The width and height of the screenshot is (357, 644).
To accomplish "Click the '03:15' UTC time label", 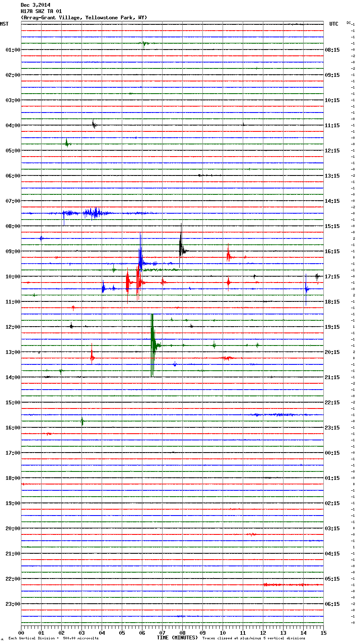I will [x=332, y=529].
